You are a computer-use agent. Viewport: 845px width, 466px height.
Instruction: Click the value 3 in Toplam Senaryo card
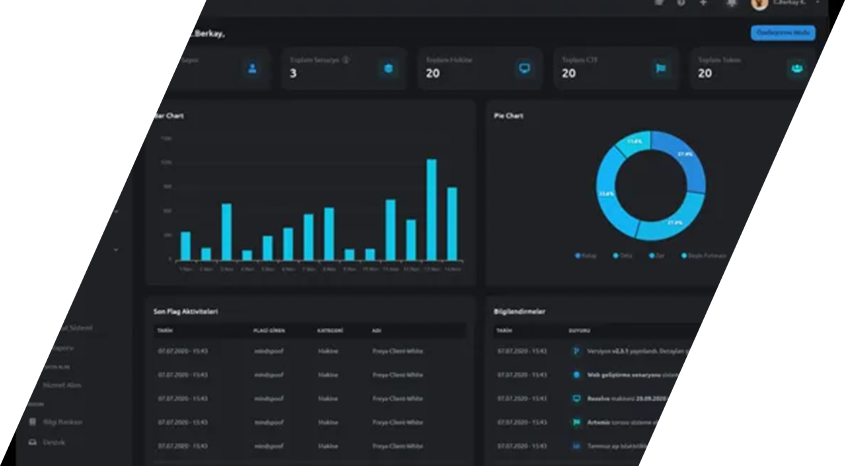point(293,74)
